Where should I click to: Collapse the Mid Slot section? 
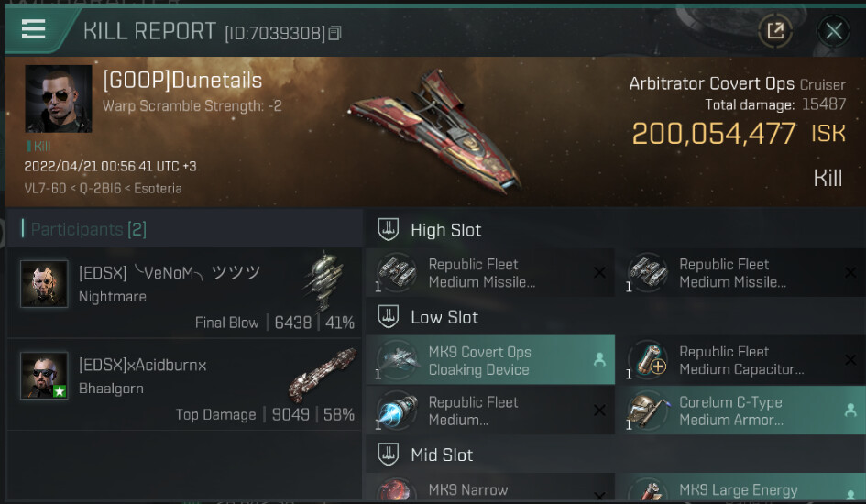click(388, 455)
